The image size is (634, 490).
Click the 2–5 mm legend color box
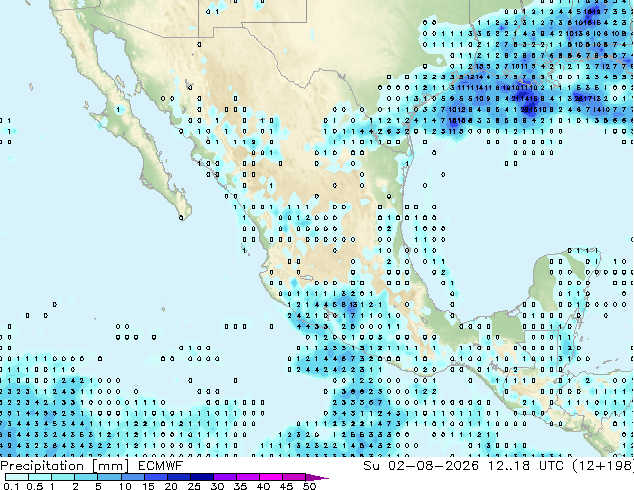coord(86,477)
